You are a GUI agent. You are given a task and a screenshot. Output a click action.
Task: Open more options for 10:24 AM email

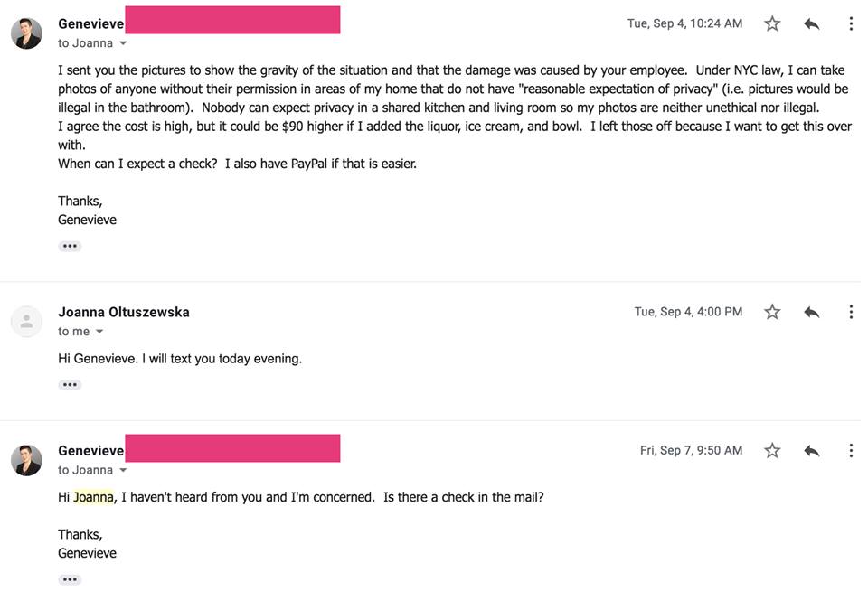tap(850, 24)
